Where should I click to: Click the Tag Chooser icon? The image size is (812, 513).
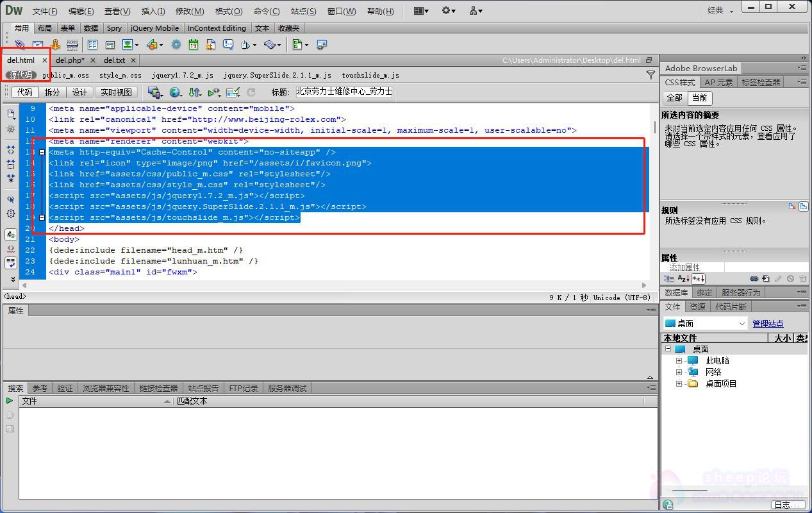coord(322,44)
